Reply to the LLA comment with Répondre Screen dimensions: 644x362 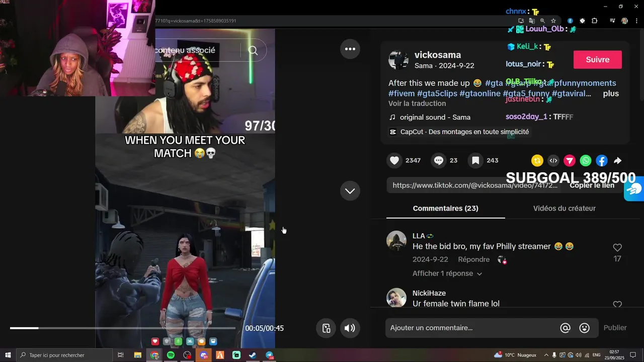point(474,259)
